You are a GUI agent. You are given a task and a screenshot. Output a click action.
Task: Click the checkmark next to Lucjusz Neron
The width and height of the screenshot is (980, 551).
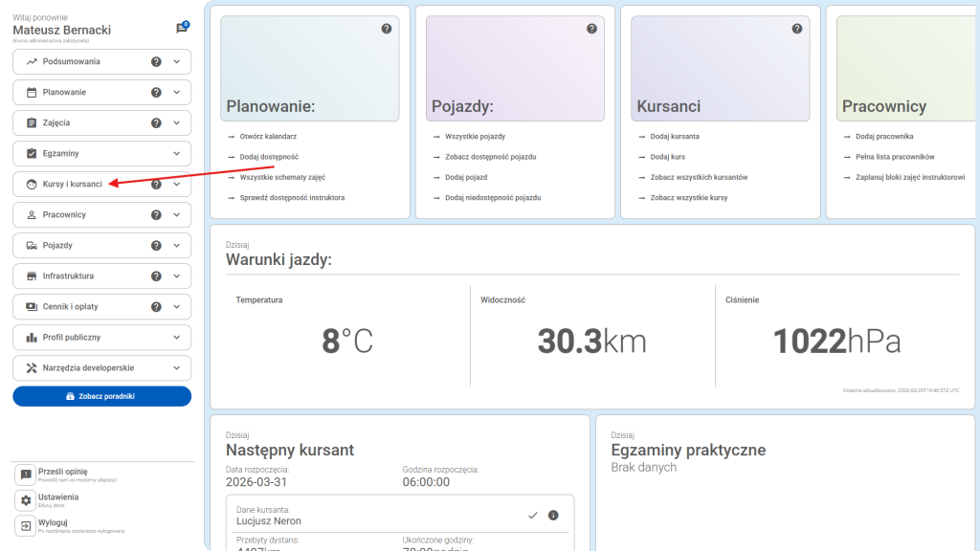click(533, 516)
